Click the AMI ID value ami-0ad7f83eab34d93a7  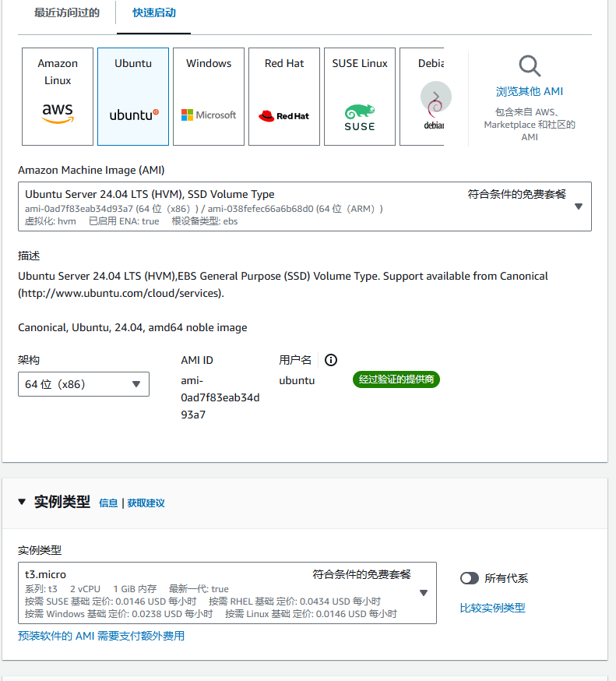[x=220, y=397]
